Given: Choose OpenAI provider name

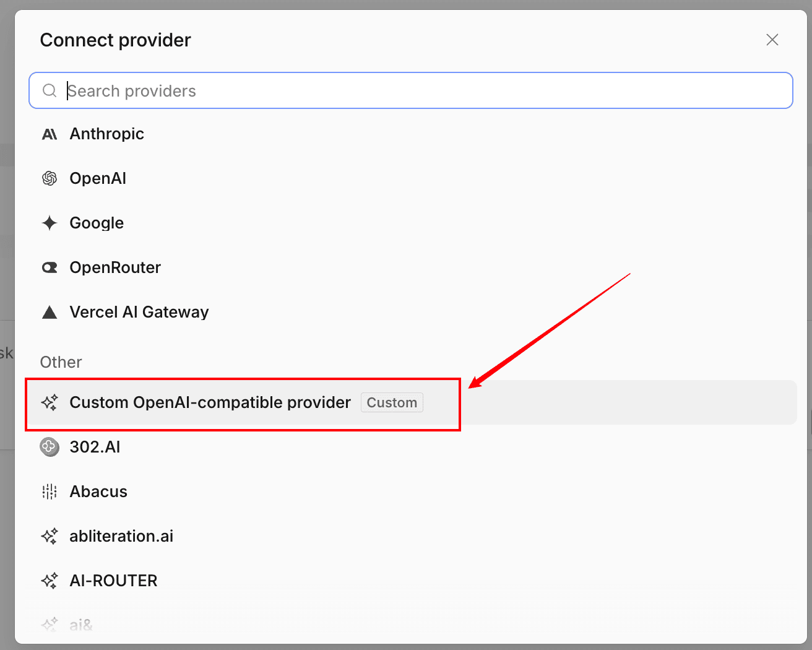Looking at the screenshot, I should click(98, 178).
